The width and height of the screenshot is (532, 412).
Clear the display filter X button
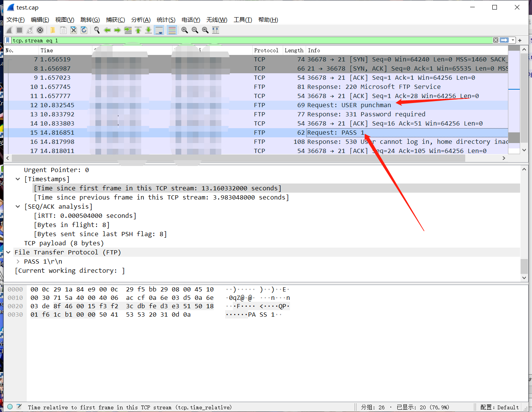coord(495,40)
